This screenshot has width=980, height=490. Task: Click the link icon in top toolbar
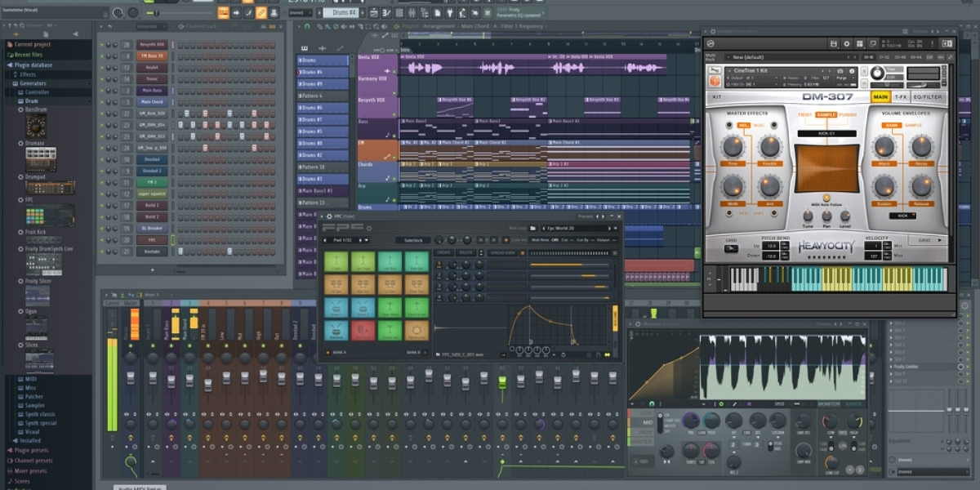(261, 13)
